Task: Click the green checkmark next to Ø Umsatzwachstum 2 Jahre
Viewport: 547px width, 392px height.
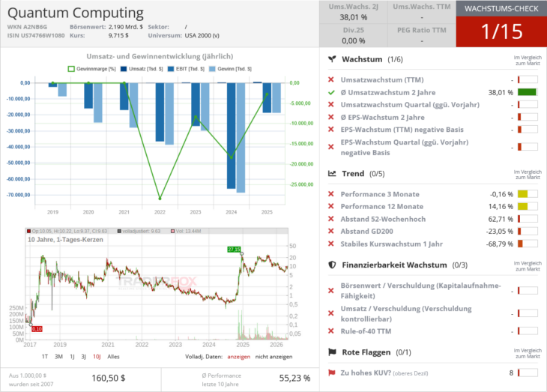Action: click(x=331, y=92)
